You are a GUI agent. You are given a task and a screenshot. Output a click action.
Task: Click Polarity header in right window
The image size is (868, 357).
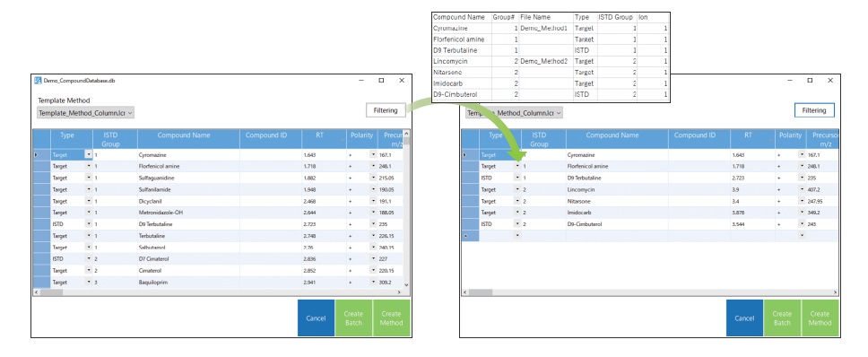click(x=791, y=139)
